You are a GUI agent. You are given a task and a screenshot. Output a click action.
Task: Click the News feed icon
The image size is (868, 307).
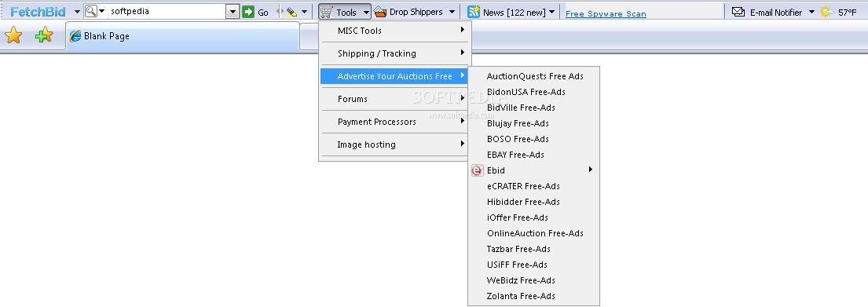[x=474, y=12]
